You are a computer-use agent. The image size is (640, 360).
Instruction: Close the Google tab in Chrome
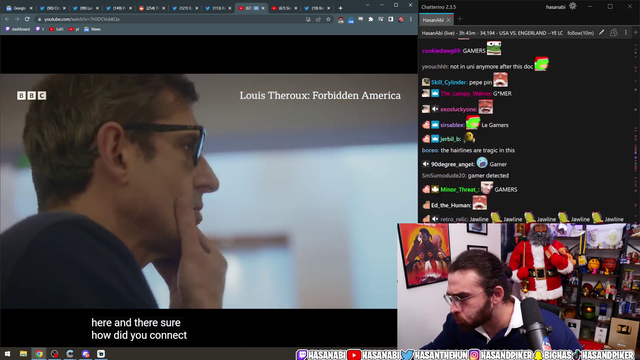click(x=31, y=8)
